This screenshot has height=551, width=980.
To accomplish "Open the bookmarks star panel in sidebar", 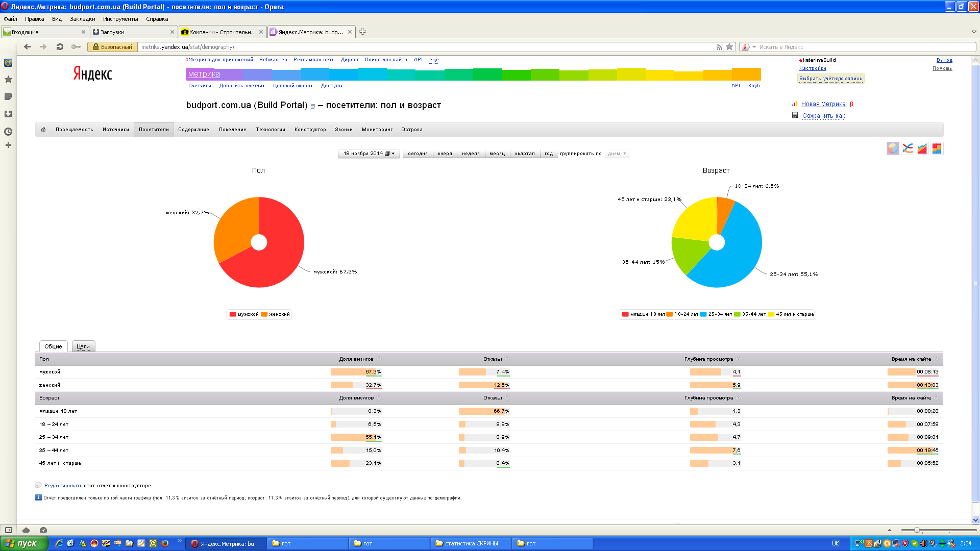I will 8,80.
